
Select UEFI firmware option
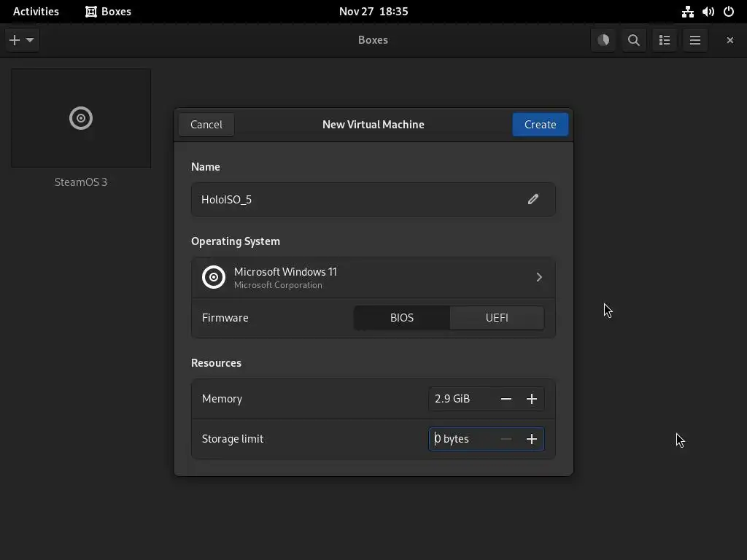click(x=497, y=318)
